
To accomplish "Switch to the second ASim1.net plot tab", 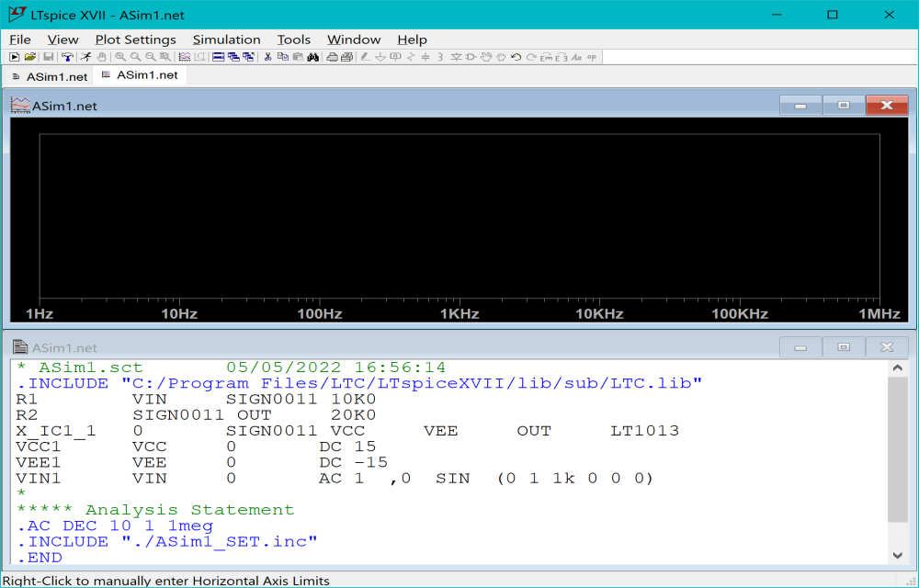I will pos(140,75).
